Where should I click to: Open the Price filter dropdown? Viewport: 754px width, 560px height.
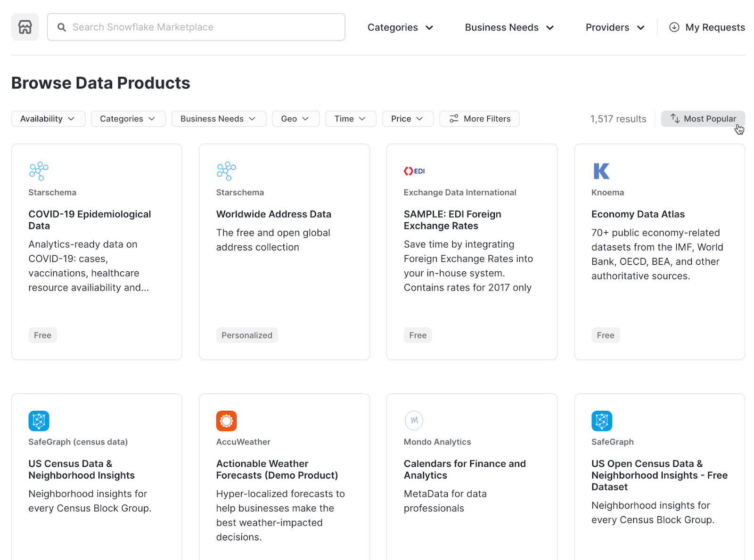[407, 119]
